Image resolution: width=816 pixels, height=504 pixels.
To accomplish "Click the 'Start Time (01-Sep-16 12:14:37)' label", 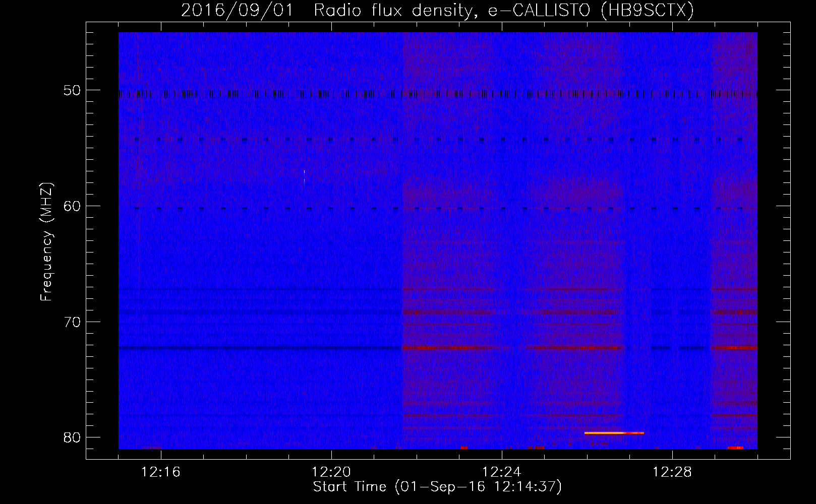I will (437, 487).
